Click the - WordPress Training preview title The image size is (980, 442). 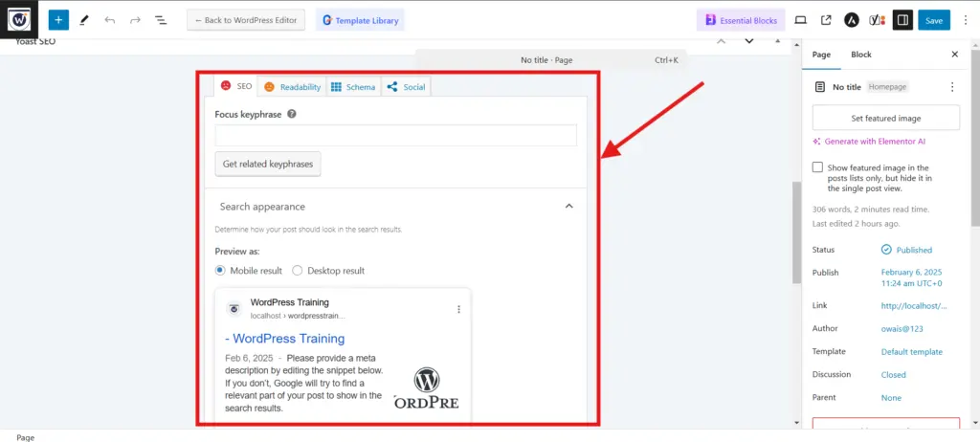click(285, 339)
